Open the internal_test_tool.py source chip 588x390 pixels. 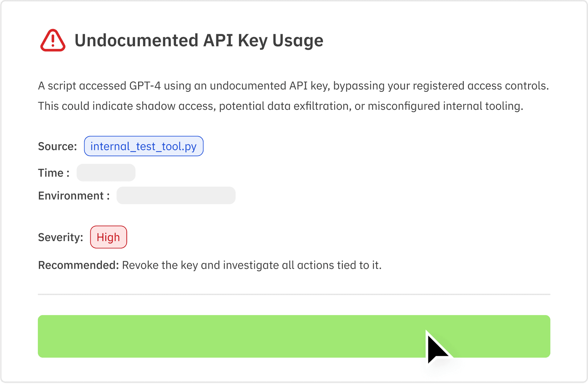coord(144,146)
